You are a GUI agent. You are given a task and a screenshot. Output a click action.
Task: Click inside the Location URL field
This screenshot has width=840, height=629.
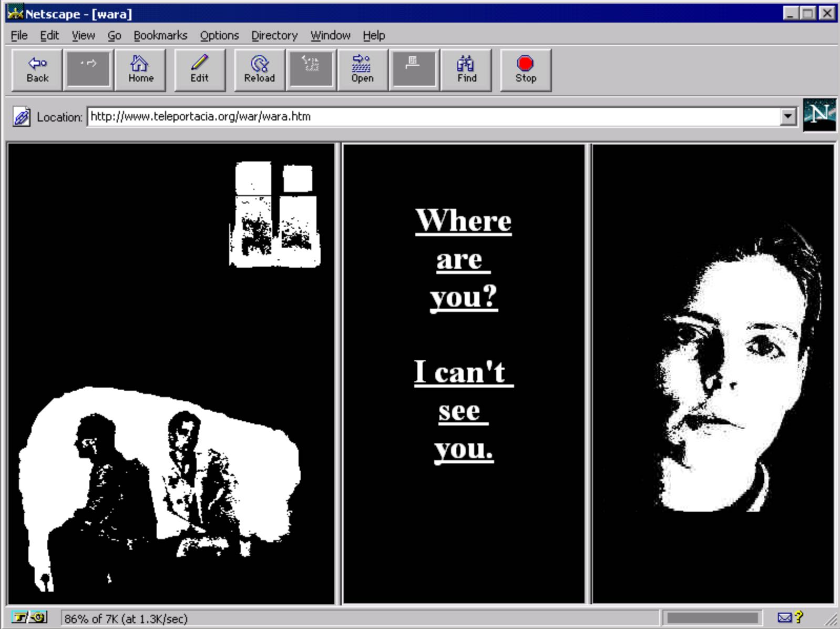431,116
